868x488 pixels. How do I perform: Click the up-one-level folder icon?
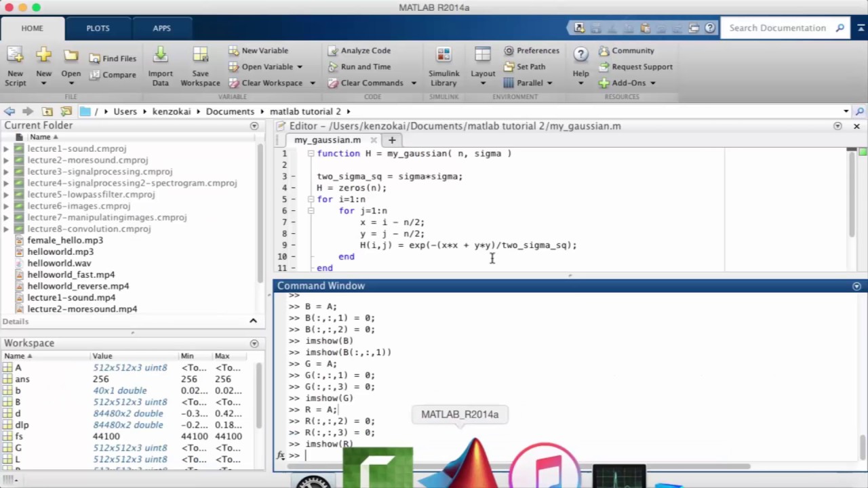47,111
